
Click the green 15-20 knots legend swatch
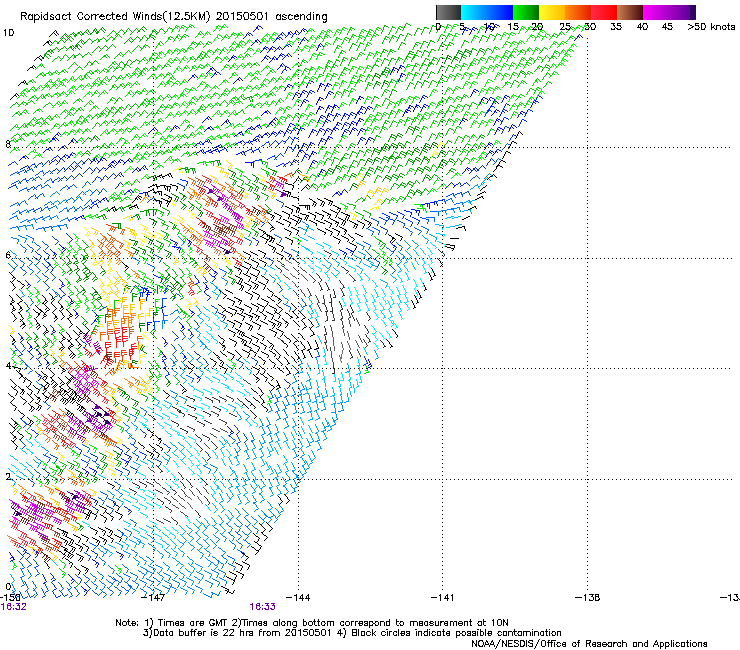[x=526, y=12]
